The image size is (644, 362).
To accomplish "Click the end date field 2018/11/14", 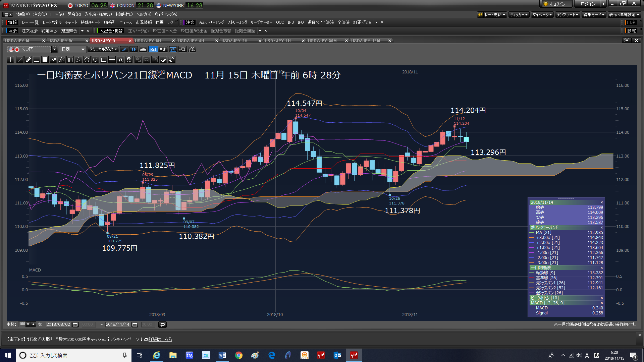I will click(118, 324).
